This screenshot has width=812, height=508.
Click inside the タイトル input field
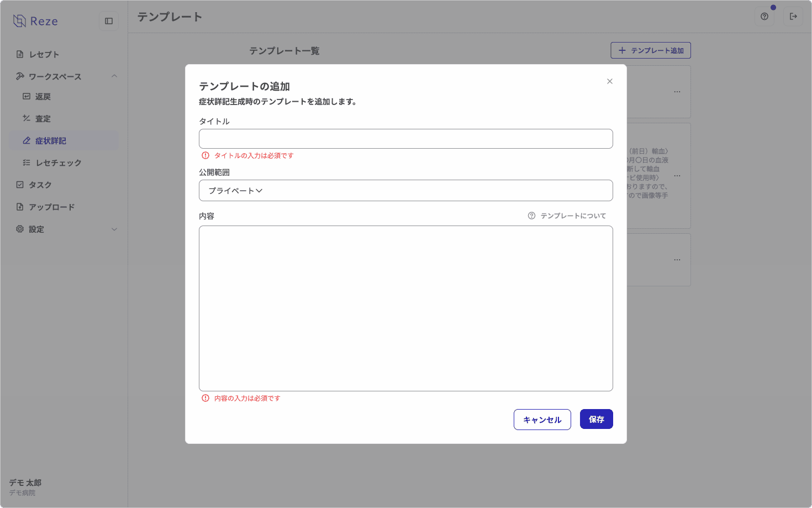tap(406, 139)
